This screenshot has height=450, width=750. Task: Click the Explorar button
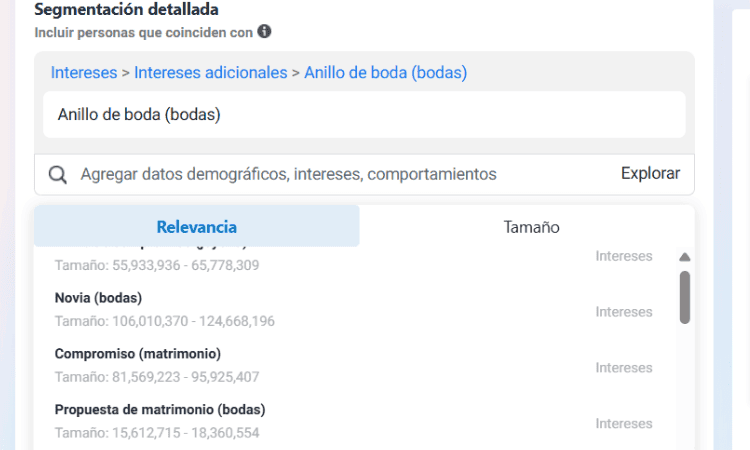pyautogui.click(x=650, y=173)
